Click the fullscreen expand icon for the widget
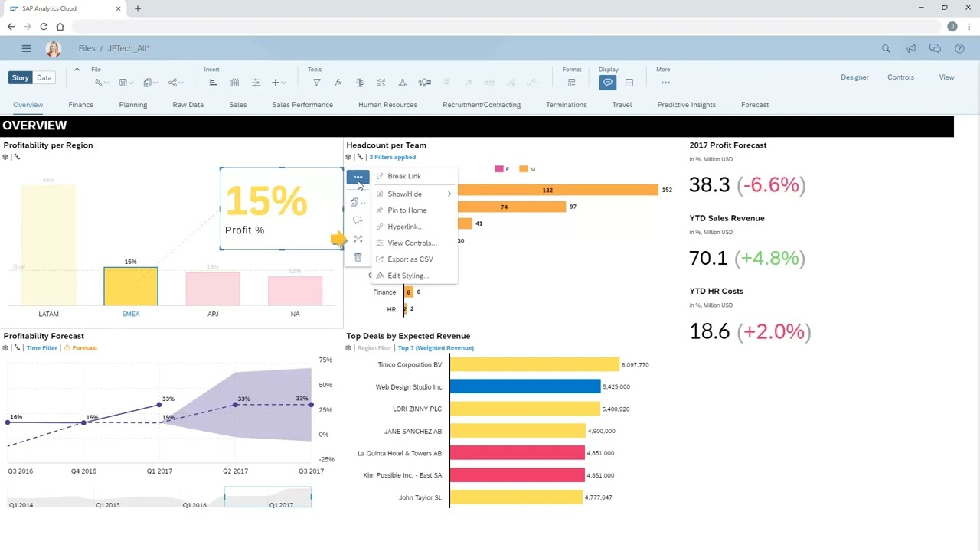 point(358,239)
